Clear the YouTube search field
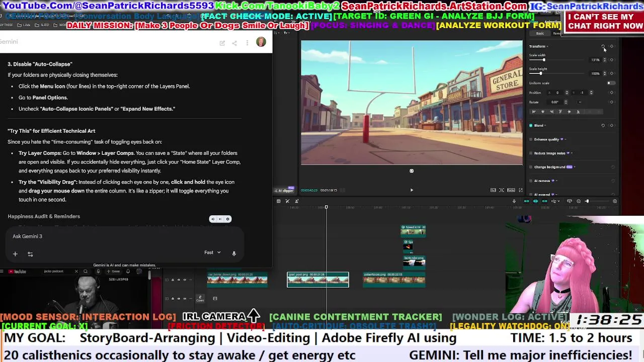644x362 pixels. point(76,271)
